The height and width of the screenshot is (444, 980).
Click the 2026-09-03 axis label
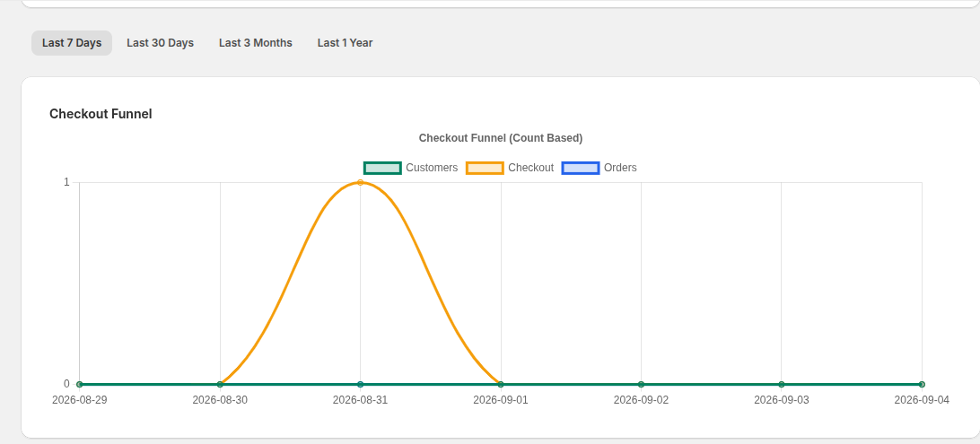click(x=782, y=400)
